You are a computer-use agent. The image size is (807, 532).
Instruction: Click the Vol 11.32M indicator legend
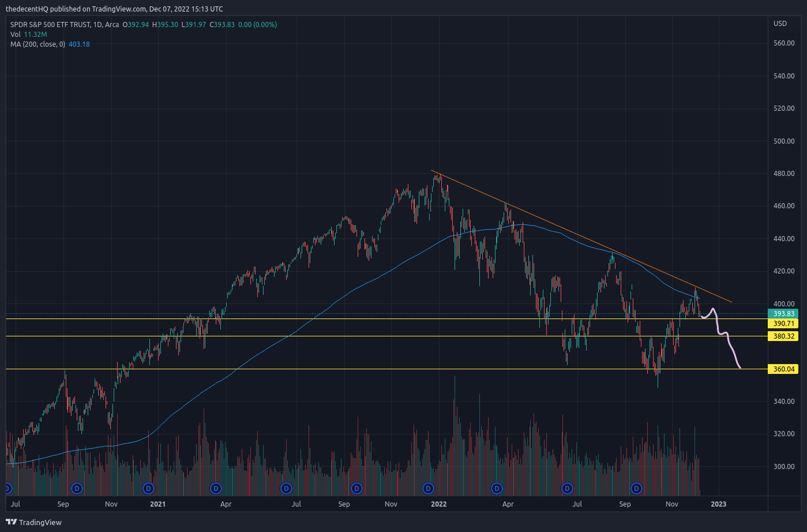click(28, 35)
